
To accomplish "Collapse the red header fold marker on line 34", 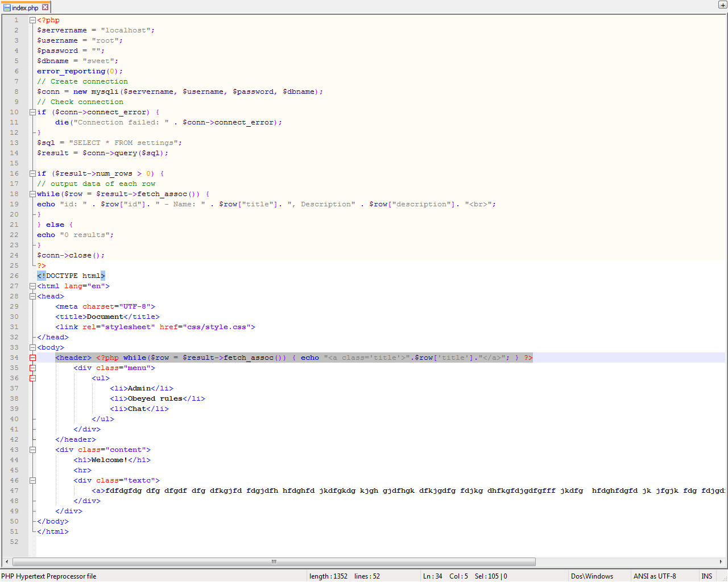I will [32, 357].
